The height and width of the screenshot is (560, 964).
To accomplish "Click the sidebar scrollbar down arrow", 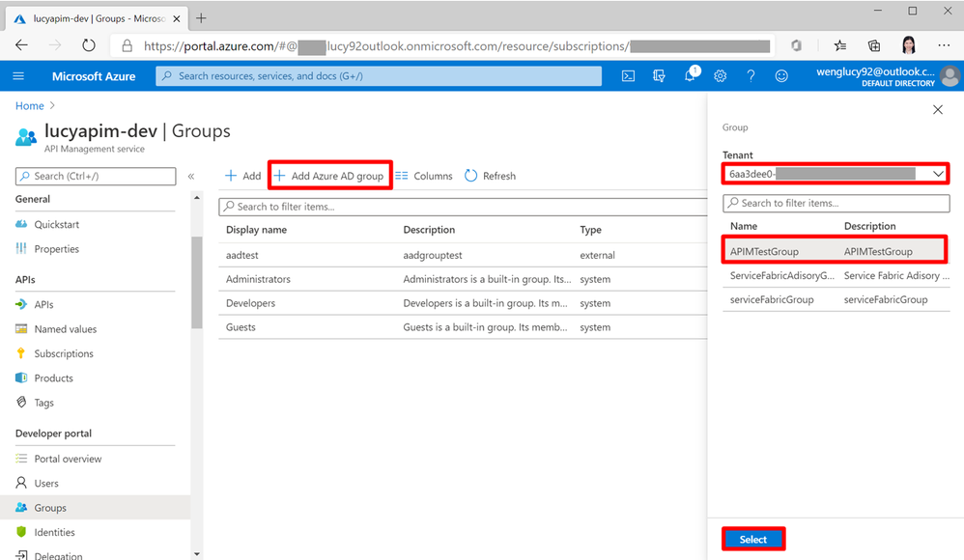I will (x=197, y=554).
